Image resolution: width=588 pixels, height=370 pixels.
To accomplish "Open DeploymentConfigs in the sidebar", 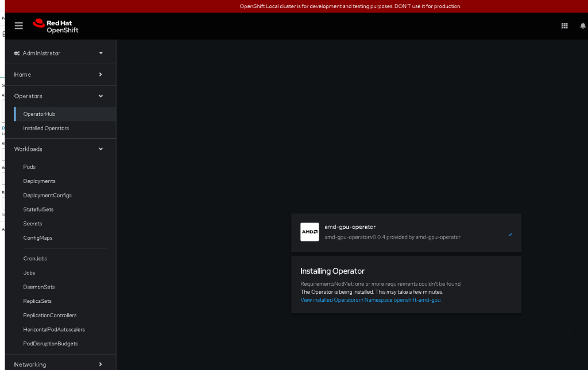I will click(x=47, y=195).
